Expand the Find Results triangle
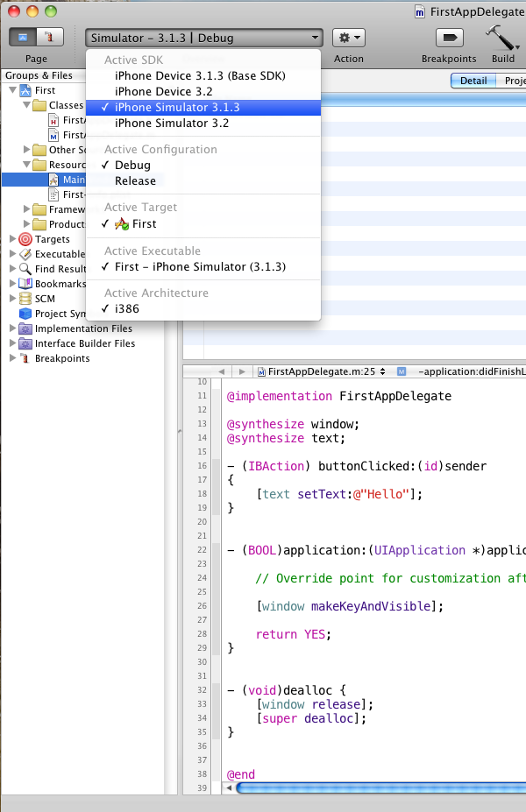 point(12,269)
